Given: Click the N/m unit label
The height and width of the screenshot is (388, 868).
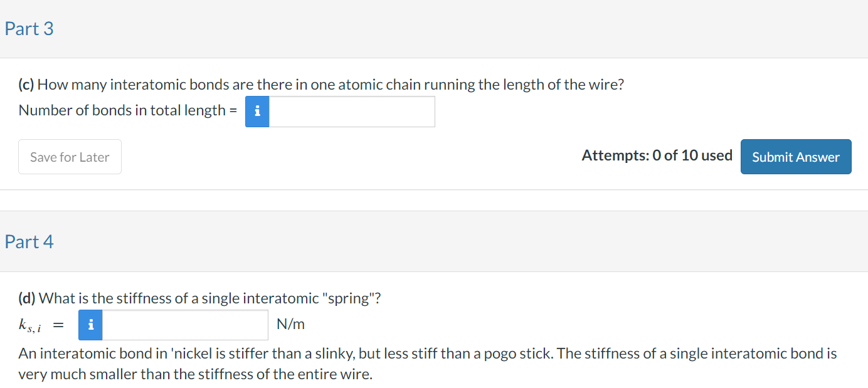Looking at the screenshot, I should [x=289, y=324].
